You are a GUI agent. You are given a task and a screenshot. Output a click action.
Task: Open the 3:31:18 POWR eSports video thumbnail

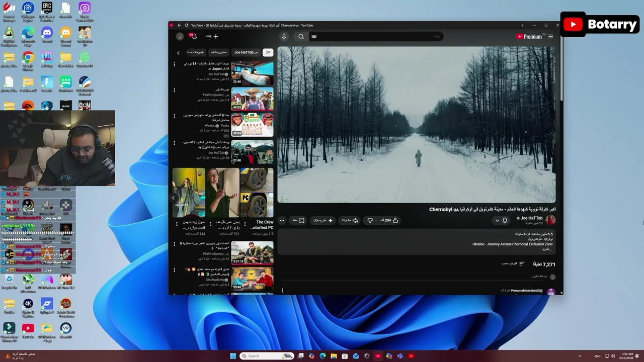click(252, 253)
